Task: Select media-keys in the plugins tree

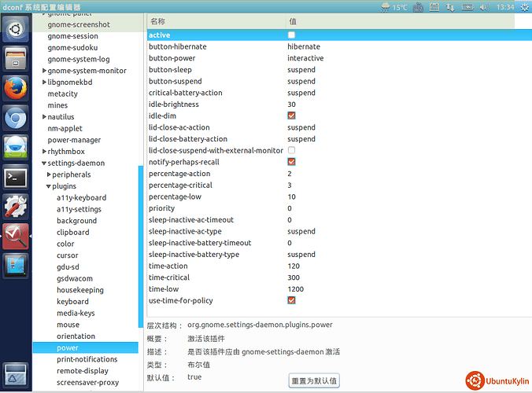Action: coord(74,313)
